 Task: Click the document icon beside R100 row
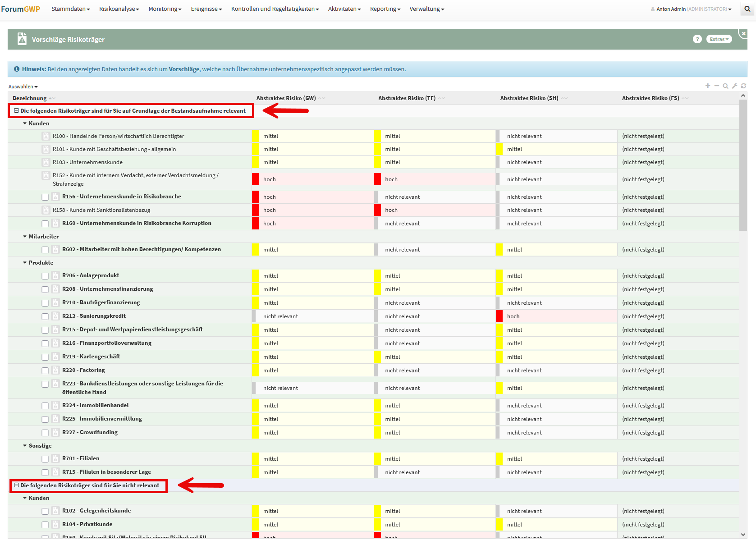tap(46, 136)
